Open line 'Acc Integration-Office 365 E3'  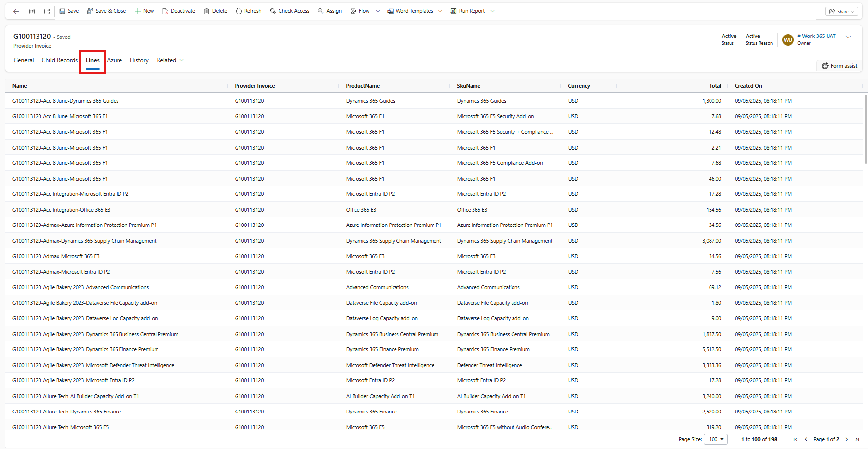[61, 210]
